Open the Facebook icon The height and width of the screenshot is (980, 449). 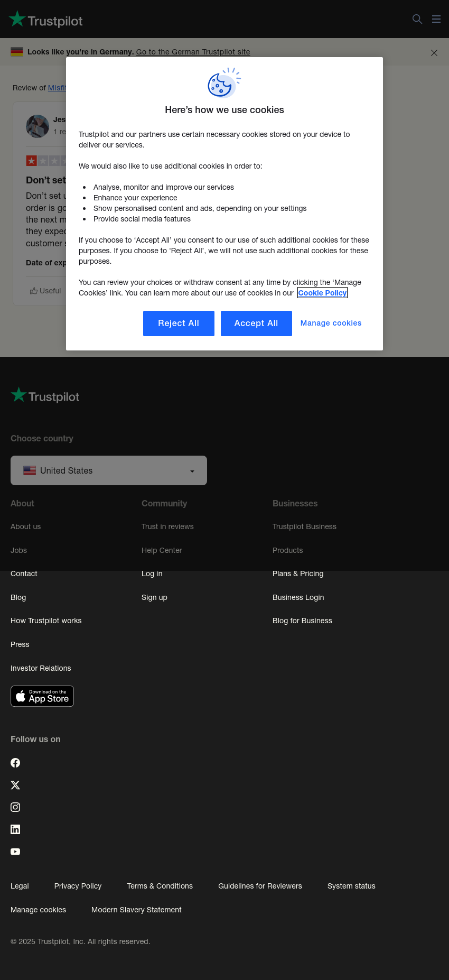point(15,763)
